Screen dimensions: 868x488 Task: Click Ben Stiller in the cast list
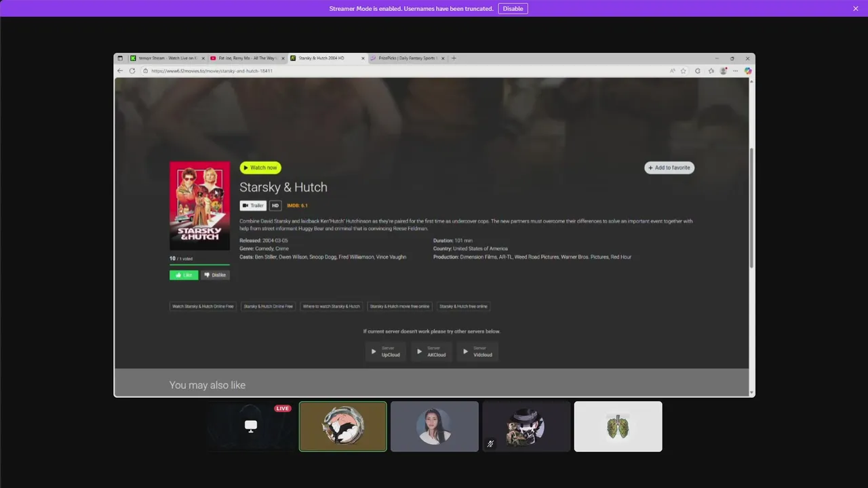click(x=267, y=257)
